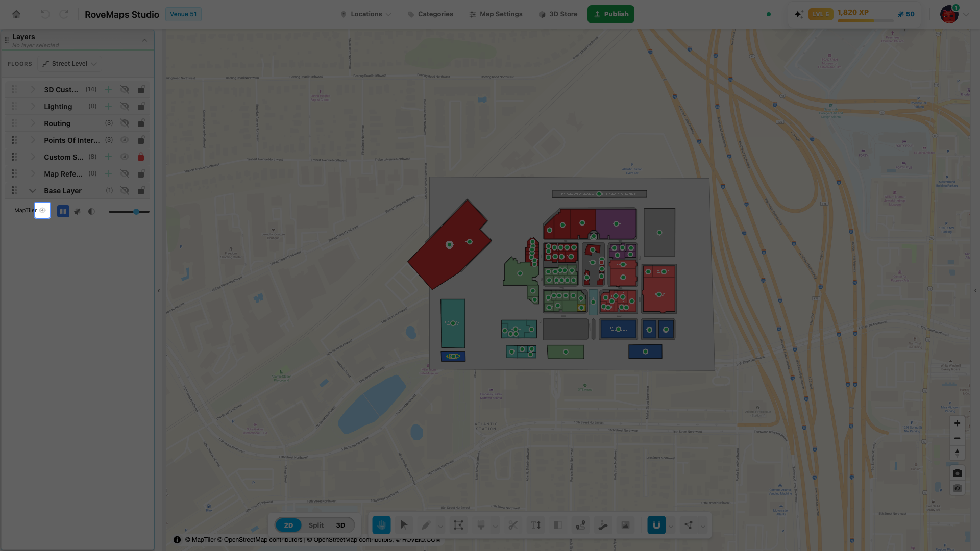980x551 pixels.
Task: Zoom in on the map
Action: point(957,423)
